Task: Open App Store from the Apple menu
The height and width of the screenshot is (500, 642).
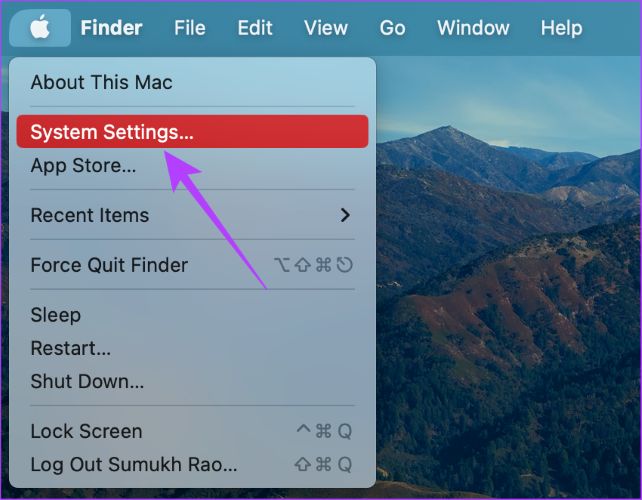Action: tap(83, 165)
